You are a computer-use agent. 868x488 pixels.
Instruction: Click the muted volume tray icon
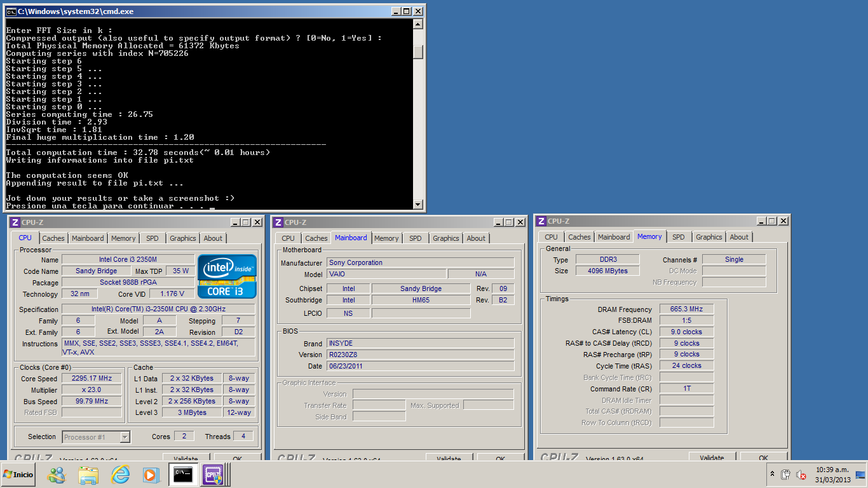pyautogui.click(x=801, y=475)
